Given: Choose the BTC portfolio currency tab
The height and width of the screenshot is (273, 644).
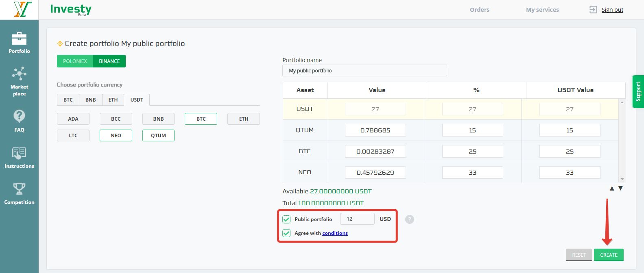Looking at the screenshot, I should [x=68, y=100].
